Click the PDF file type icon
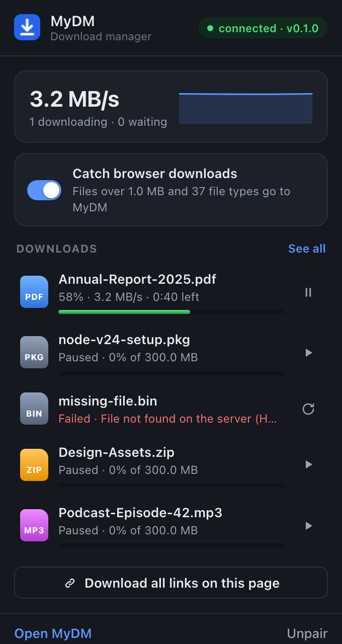 [x=34, y=292]
